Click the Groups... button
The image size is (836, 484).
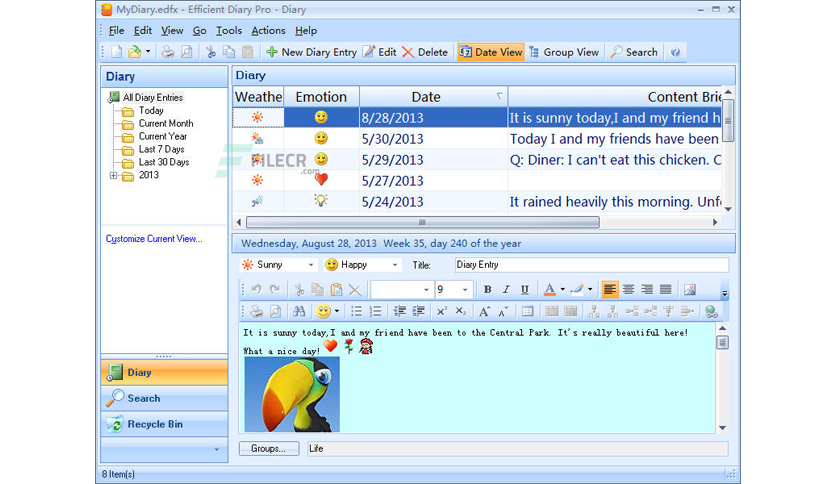tap(269, 448)
